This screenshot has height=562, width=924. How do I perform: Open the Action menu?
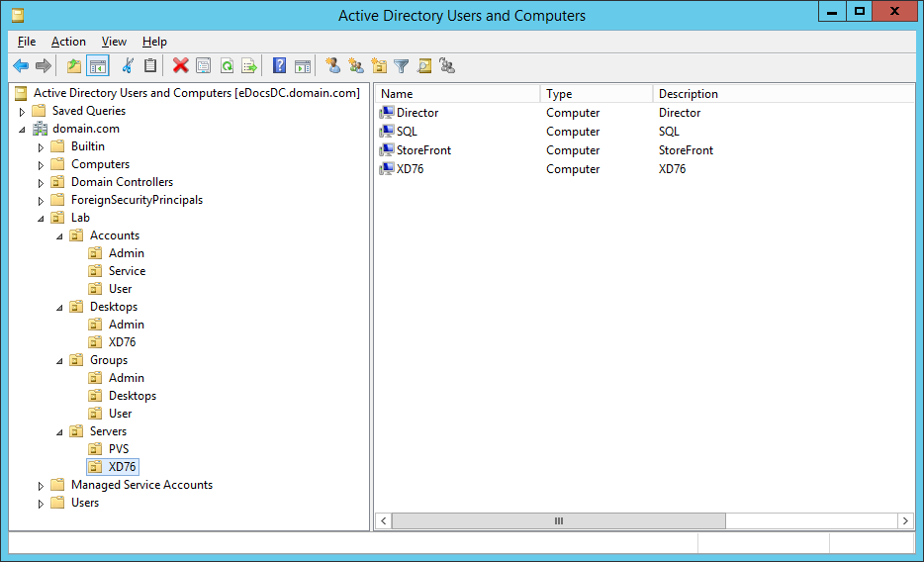click(68, 42)
